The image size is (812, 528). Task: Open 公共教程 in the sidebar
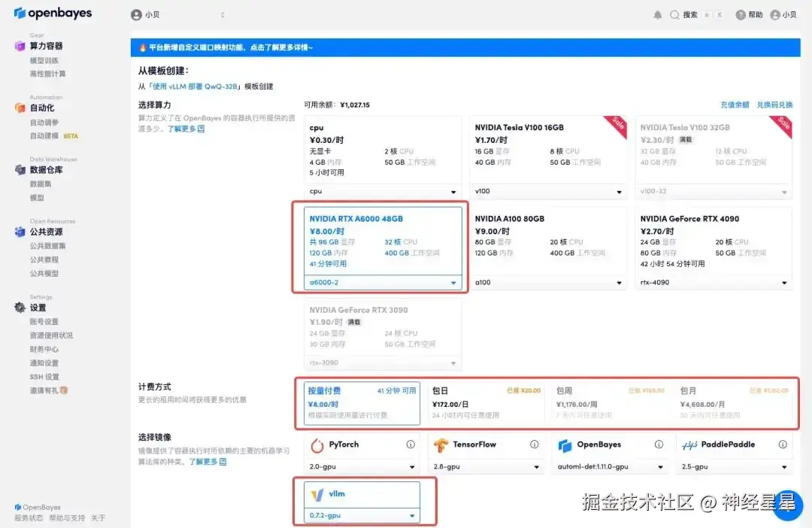click(44, 259)
